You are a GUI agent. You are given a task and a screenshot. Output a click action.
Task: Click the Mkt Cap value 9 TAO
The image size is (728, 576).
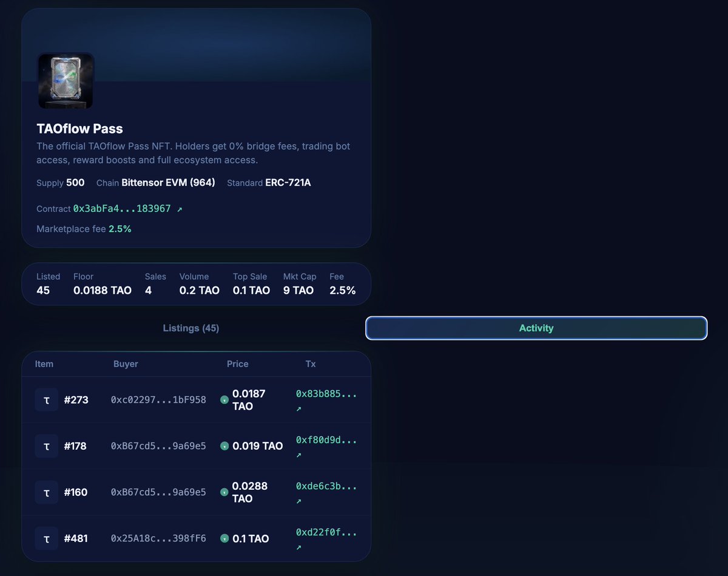[x=298, y=290]
